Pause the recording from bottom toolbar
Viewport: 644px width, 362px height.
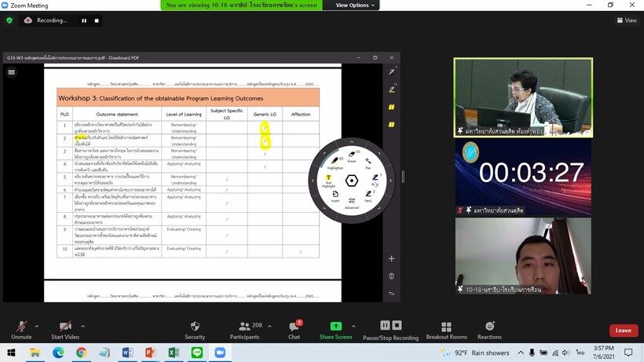tap(385, 325)
